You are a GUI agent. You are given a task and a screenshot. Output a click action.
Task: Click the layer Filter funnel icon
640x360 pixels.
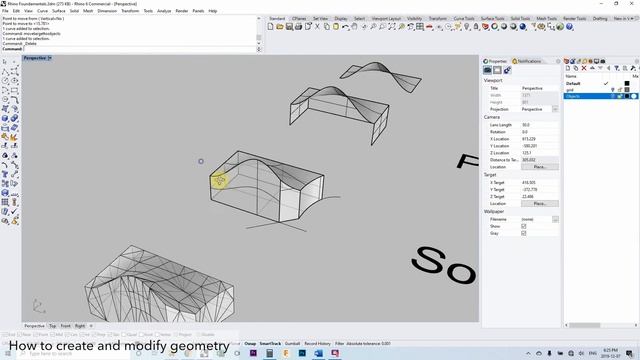[617, 69]
